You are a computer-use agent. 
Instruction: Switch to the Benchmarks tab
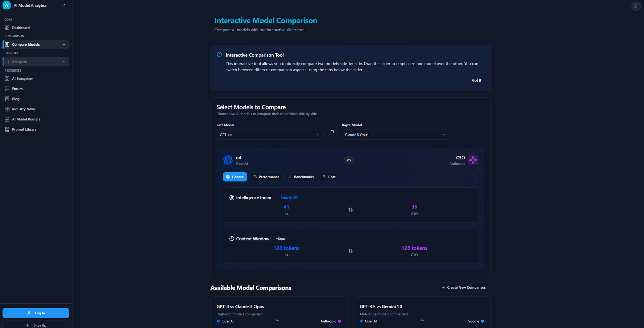[x=301, y=177]
